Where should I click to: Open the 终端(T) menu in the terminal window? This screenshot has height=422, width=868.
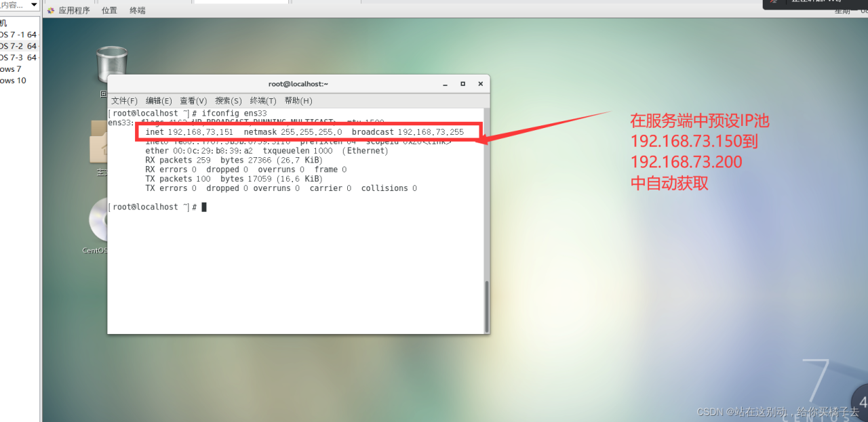(263, 101)
